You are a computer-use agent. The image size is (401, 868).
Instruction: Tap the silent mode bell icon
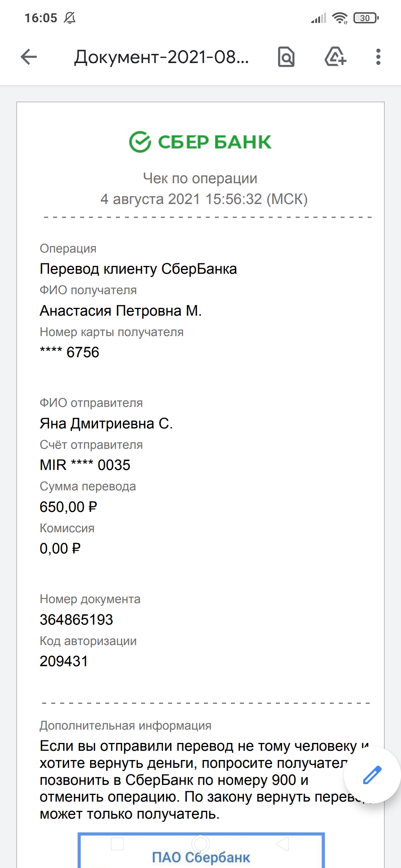pyautogui.click(x=69, y=18)
